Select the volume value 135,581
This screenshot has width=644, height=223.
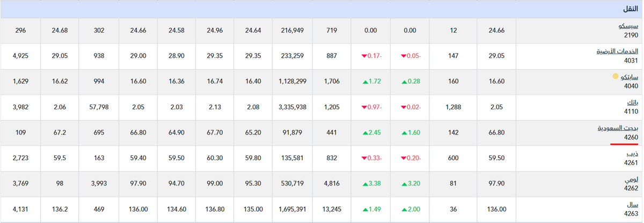[x=292, y=159]
